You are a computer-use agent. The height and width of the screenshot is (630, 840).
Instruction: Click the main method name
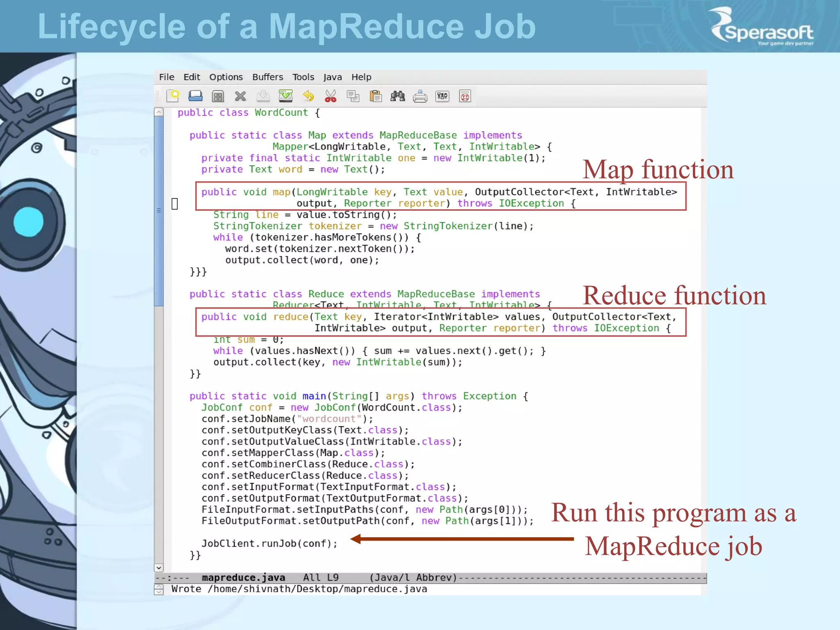point(314,396)
